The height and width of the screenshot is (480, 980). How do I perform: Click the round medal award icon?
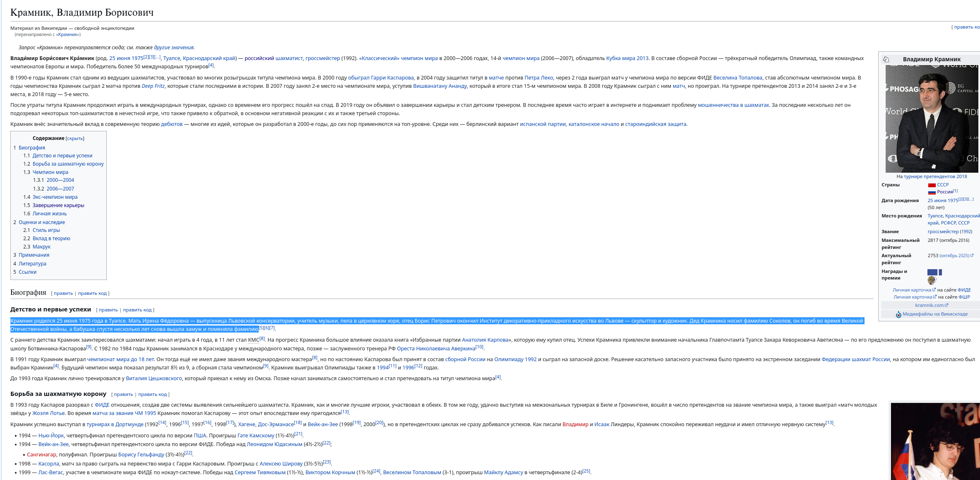[932, 280]
